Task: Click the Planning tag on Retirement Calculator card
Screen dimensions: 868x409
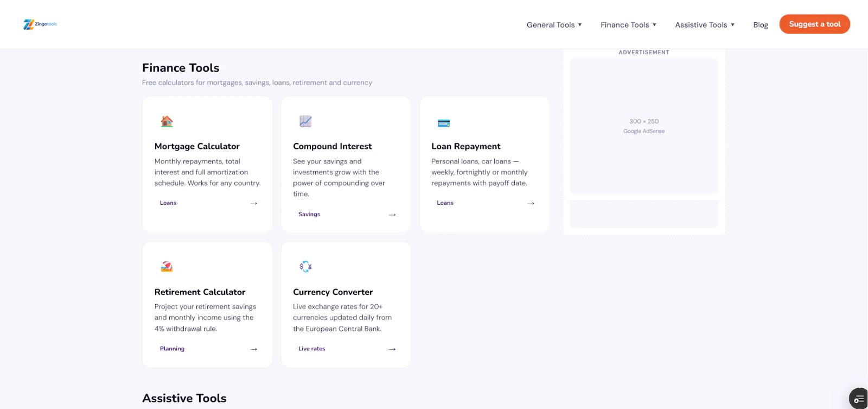Action: pyautogui.click(x=172, y=348)
